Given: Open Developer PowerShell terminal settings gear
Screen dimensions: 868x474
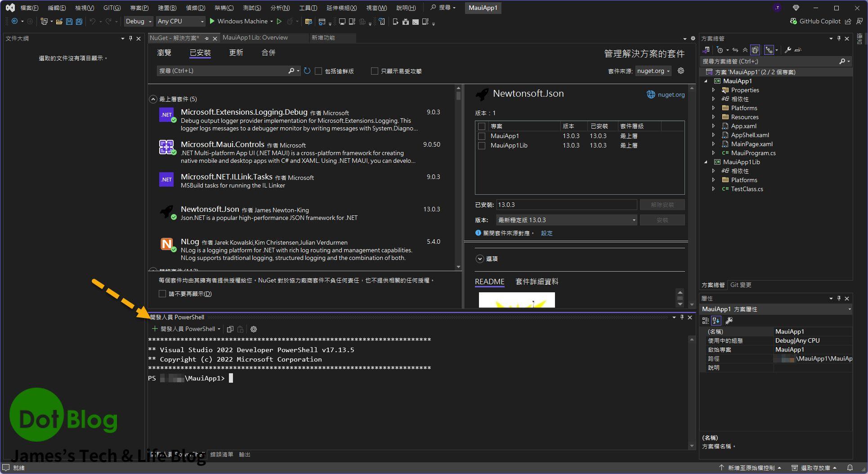Looking at the screenshot, I should click(254, 329).
